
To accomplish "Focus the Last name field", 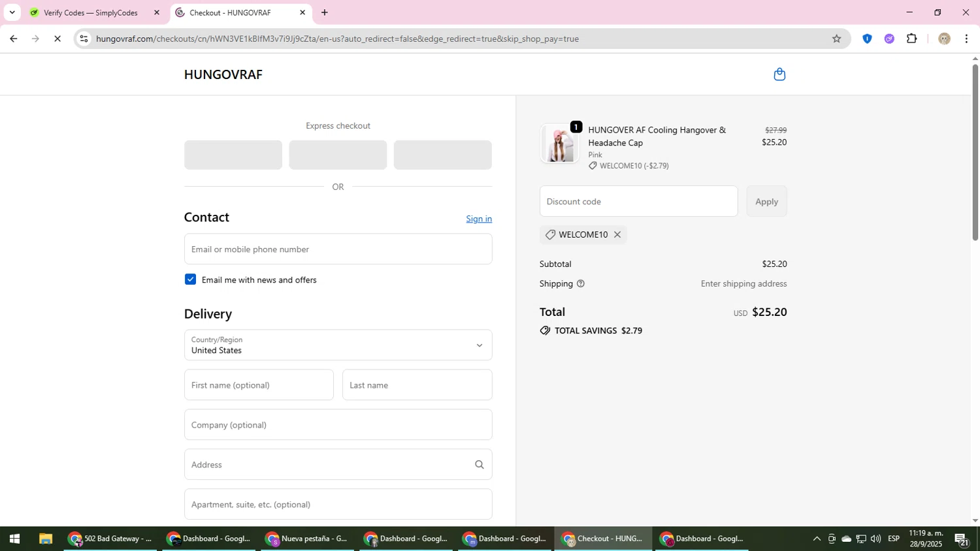I will click(x=417, y=385).
